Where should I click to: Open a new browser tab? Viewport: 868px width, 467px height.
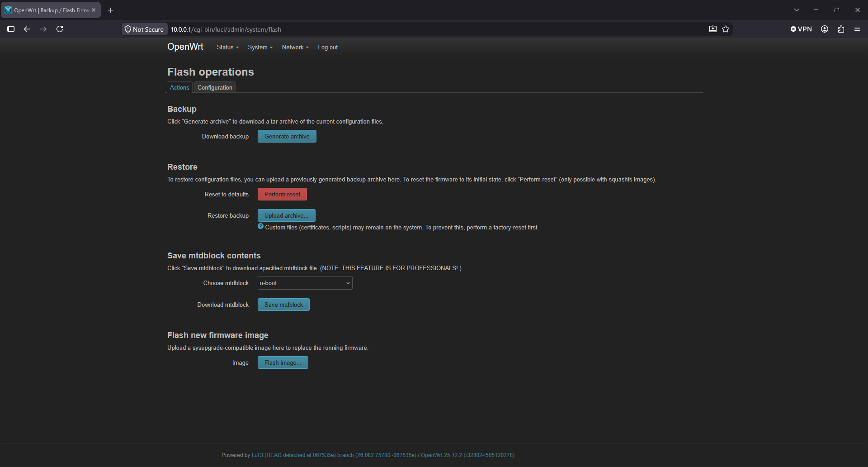[111, 10]
